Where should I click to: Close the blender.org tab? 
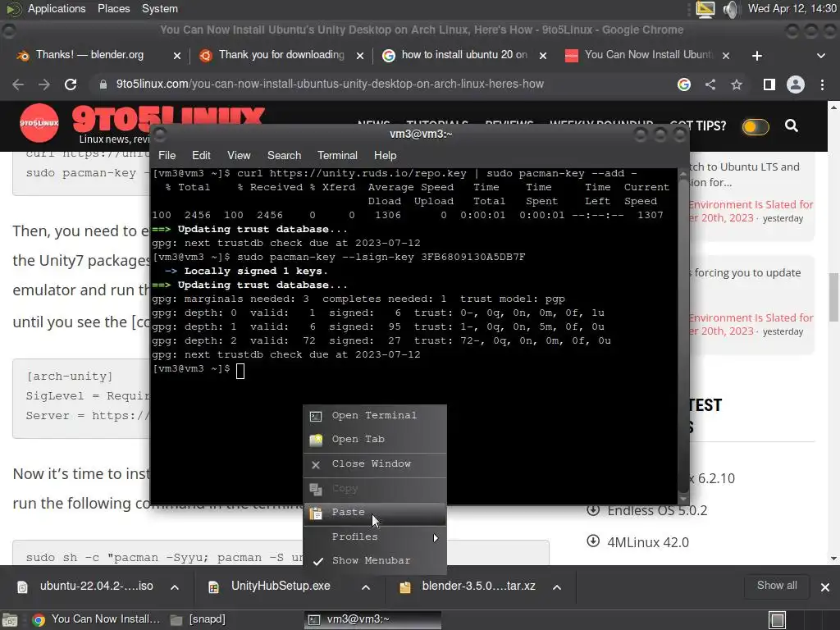177,56
